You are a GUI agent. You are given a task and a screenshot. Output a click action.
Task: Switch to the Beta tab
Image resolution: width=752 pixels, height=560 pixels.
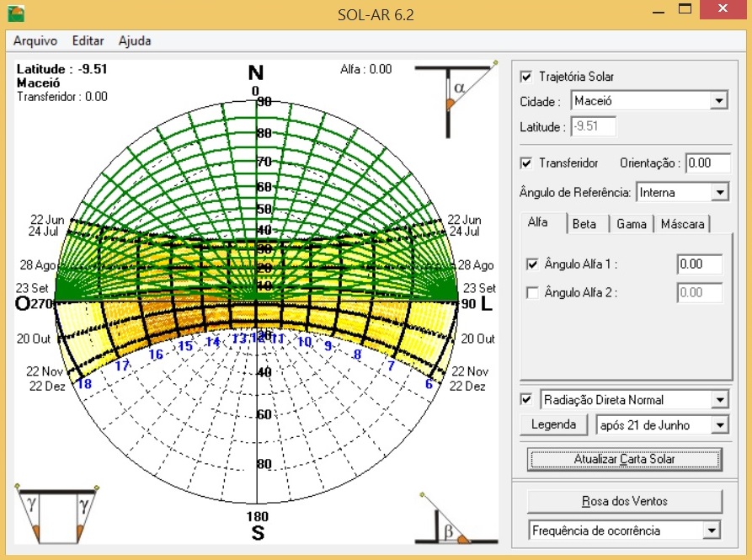[584, 224]
